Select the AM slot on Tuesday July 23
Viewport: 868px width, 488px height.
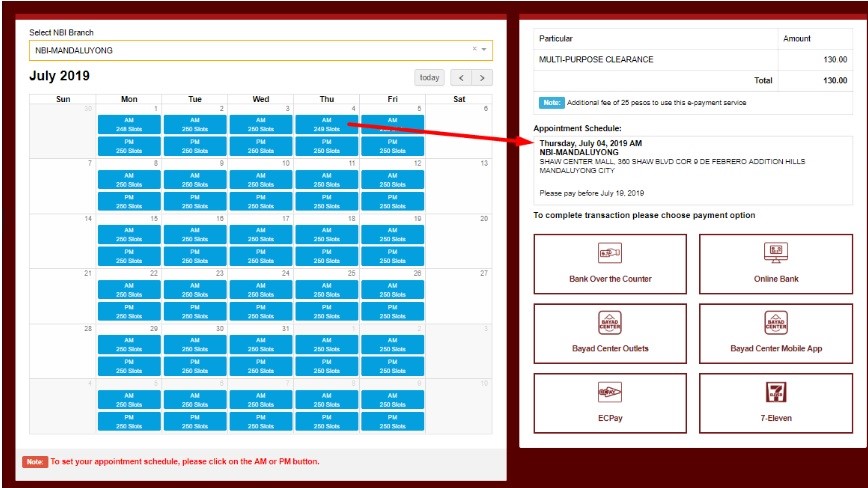point(195,290)
